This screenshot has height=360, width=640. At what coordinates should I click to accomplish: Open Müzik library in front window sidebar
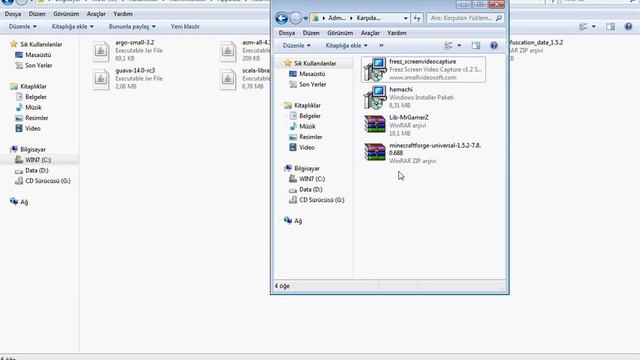[307, 127]
